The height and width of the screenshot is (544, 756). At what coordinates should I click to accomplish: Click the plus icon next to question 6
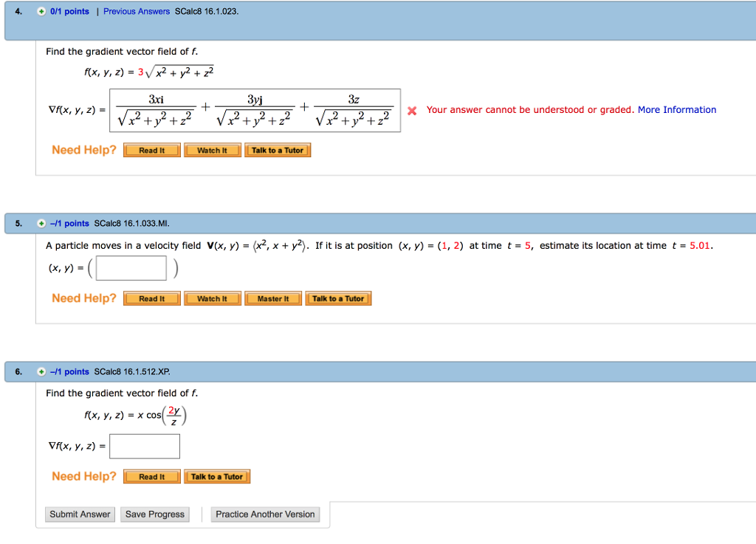(x=41, y=371)
